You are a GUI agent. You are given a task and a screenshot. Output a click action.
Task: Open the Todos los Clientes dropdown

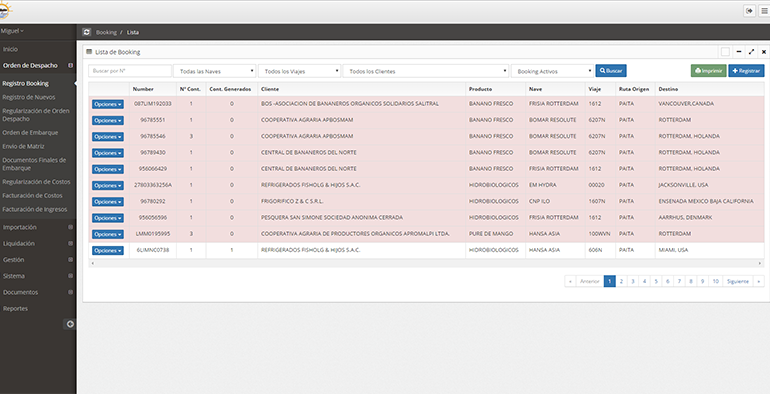coord(426,71)
